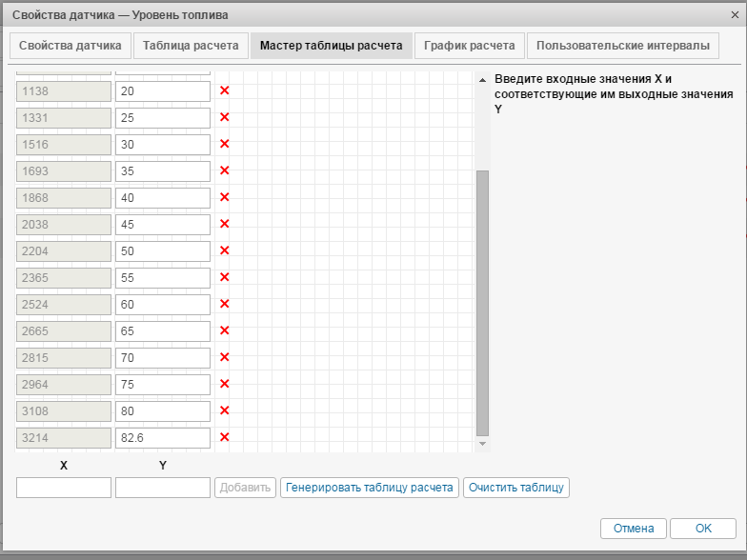747x560 pixels.
Task: Click the new X value input field
Action: 64,487
